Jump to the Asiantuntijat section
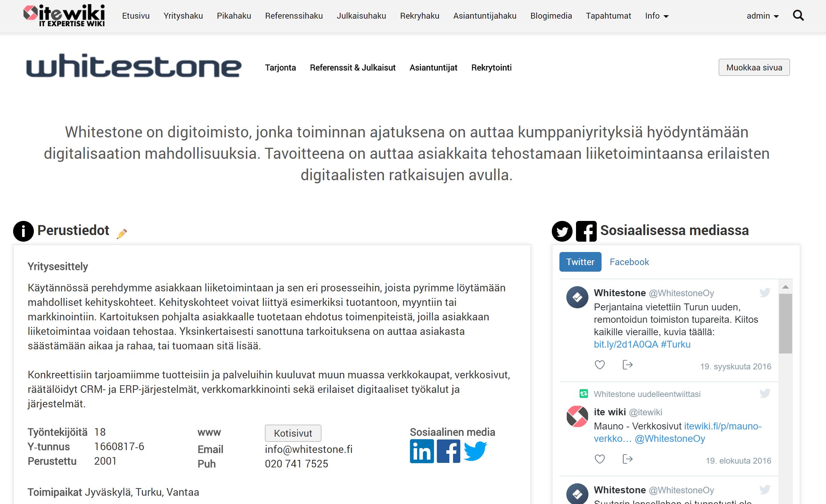The image size is (826, 504). coord(433,68)
